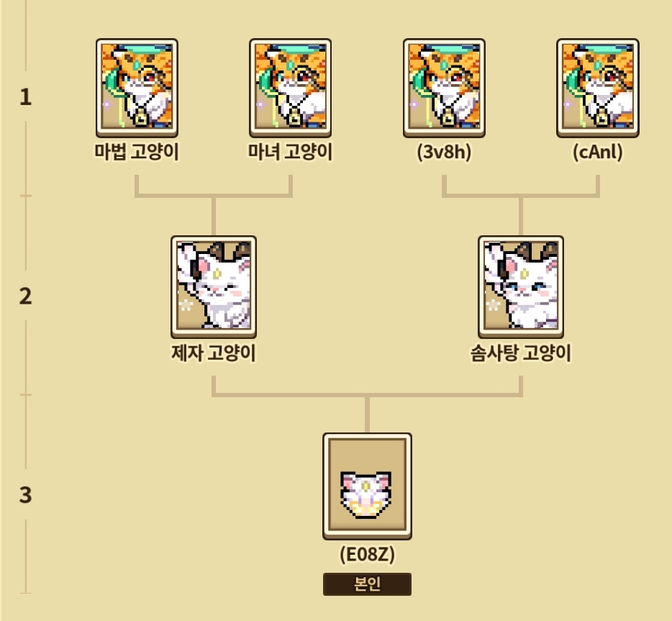This screenshot has height=621, width=672.
Task: Click the 제자 고양이 portrait card
Action: point(214,286)
